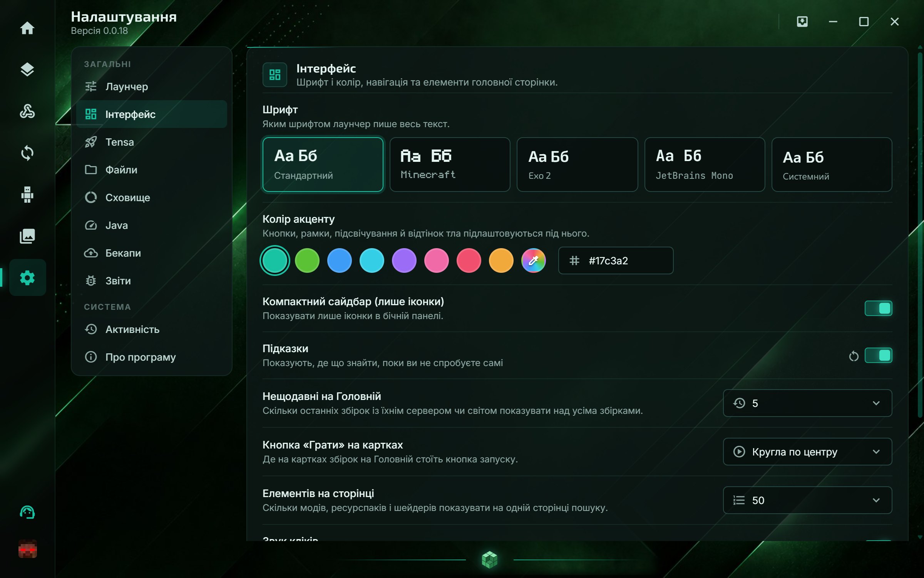Click the download tray icon in title bar
The width and height of the screenshot is (924, 578).
pyautogui.click(x=802, y=22)
